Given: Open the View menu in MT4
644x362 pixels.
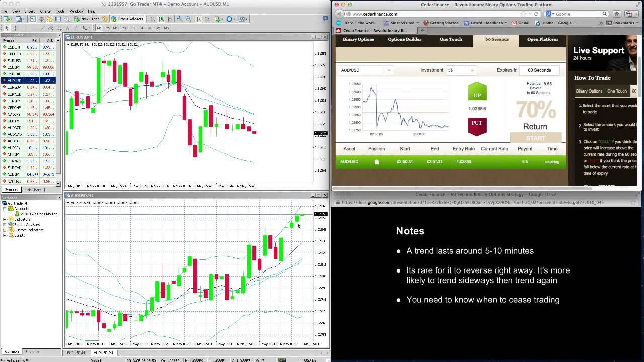Looking at the screenshot, I should tap(16, 11).
